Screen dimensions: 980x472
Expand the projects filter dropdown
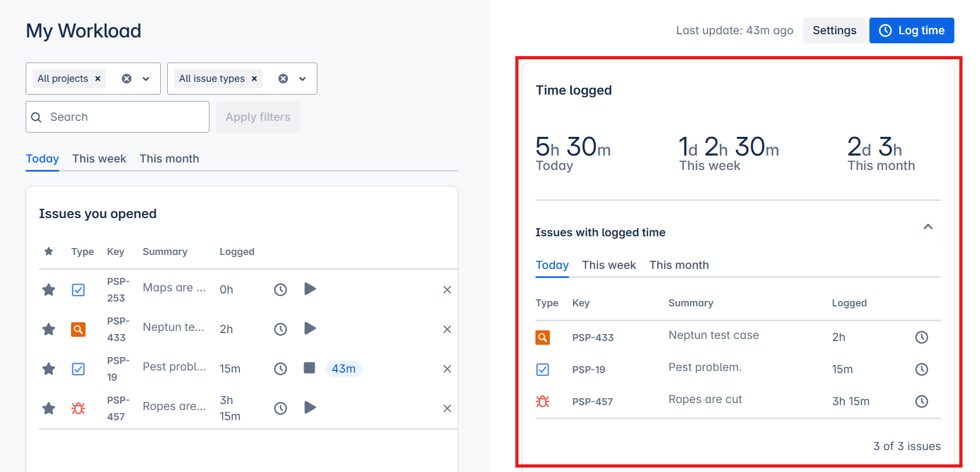146,79
